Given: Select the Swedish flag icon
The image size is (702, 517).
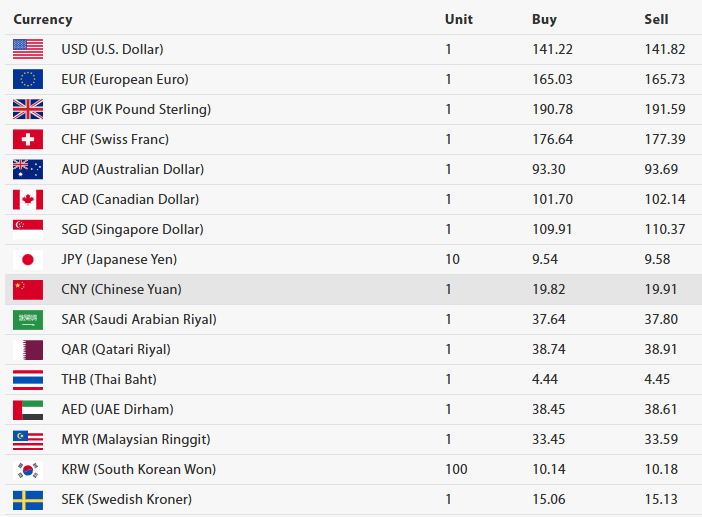Looking at the screenshot, I should pos(28,499).
